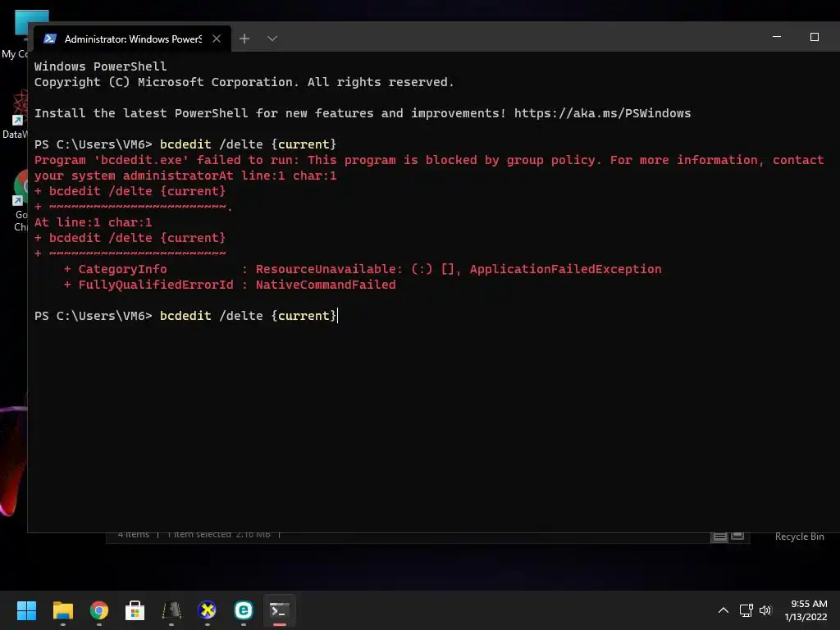Click the PowerShell icon in the tab
This screenshot has height=630, width=840.
(50, 39)
